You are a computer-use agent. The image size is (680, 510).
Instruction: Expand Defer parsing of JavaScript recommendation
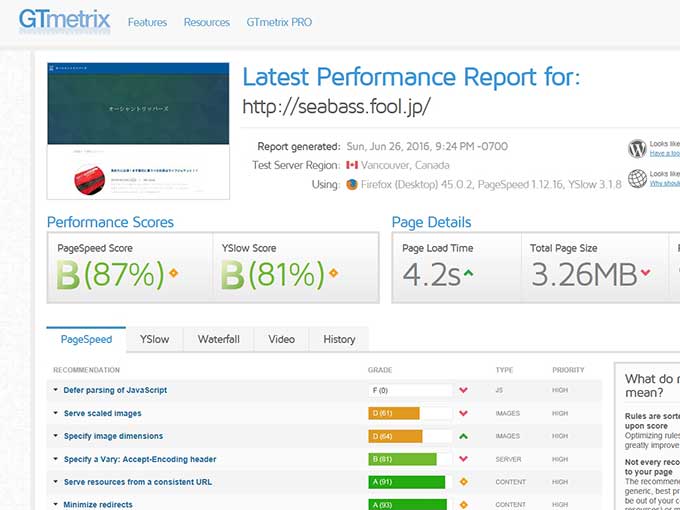tap(115, 390)
